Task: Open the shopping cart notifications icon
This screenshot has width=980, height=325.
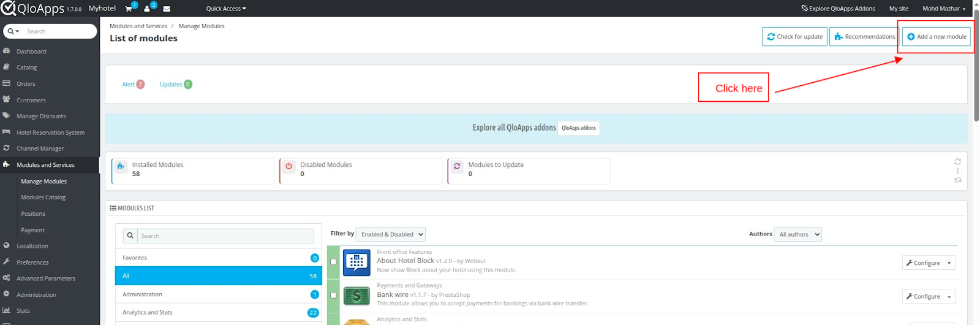Action: click(x=129, y=9)
